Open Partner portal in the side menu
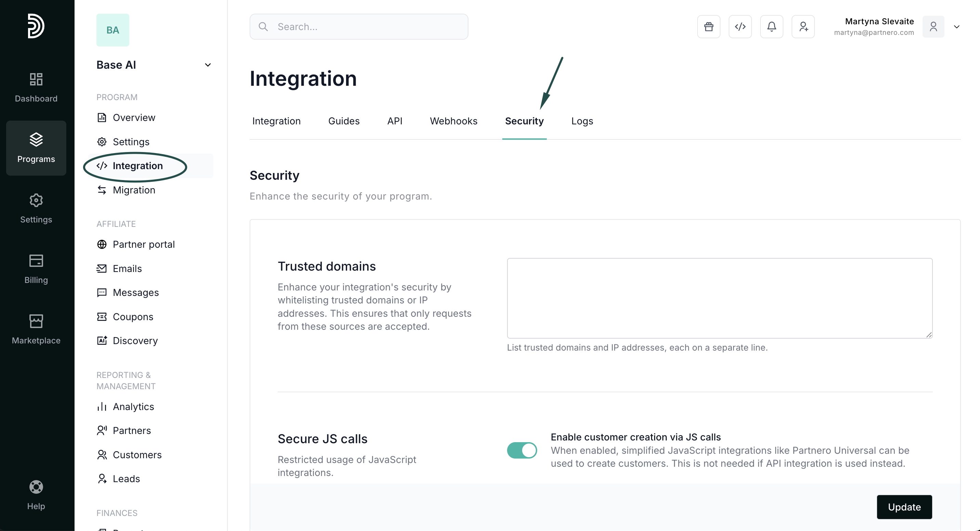 (x=143, y=244)
